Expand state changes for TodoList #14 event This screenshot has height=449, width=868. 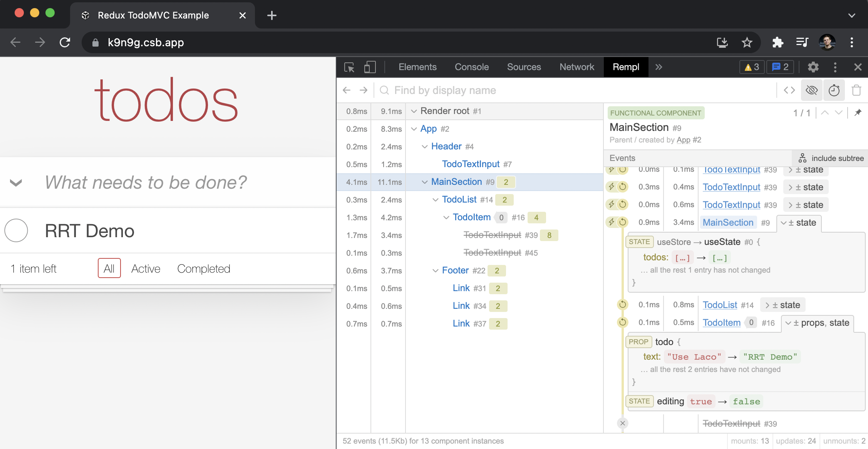[x=783, y=305]
